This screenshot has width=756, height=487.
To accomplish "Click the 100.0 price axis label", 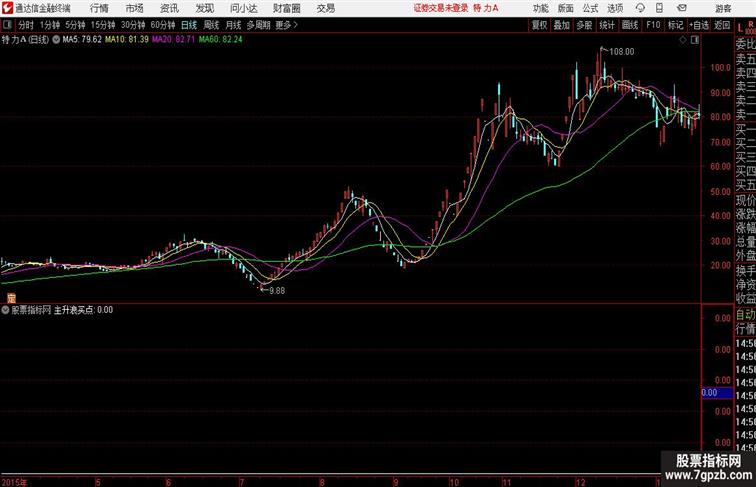I will (720, 68).
